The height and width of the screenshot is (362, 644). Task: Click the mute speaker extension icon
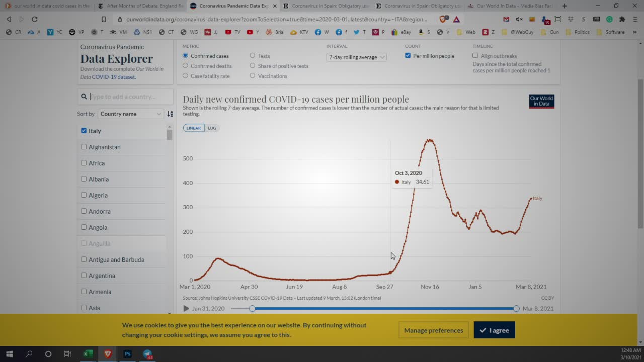point(519,19)
